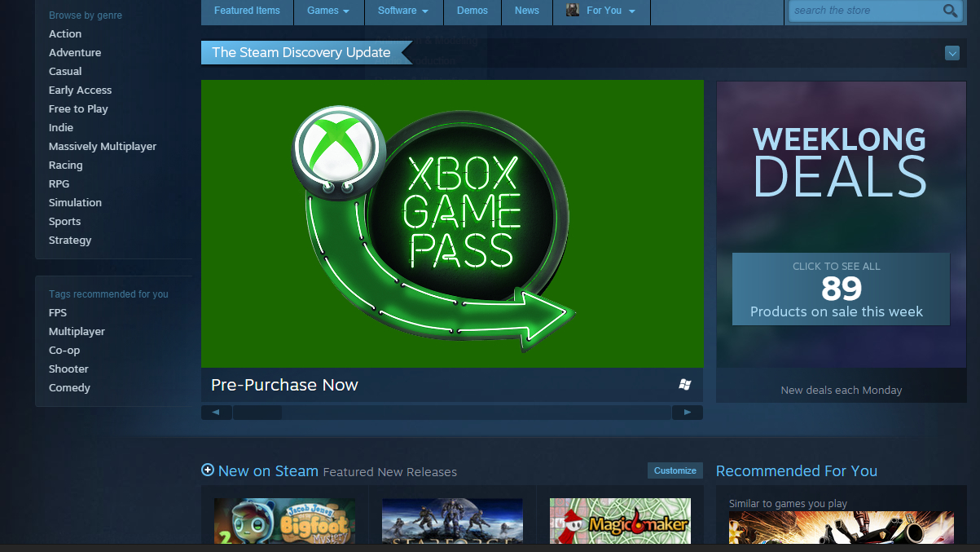Open the New on Steam heading link
This screenshot has width=980, height=552.
point(268,470)
